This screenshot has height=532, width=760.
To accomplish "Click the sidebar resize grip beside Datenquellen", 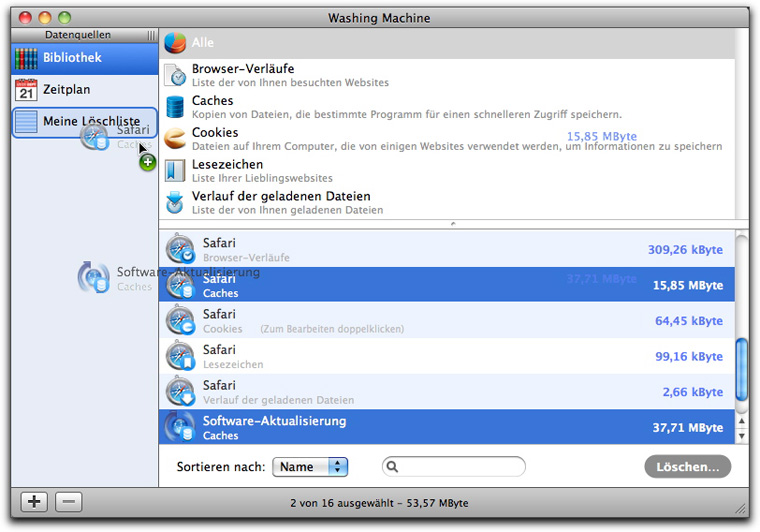I will [x=151, y=35].
